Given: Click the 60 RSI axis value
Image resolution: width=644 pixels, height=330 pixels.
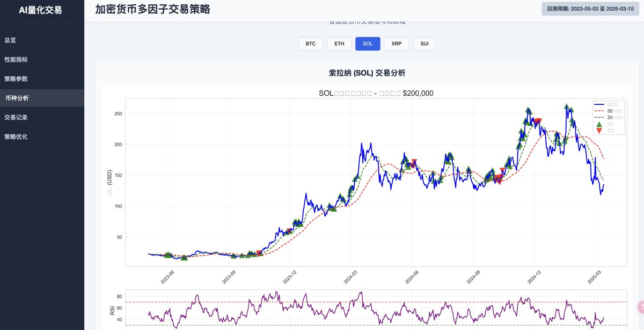Looking at the screenshot, I should tap(120, 307).
